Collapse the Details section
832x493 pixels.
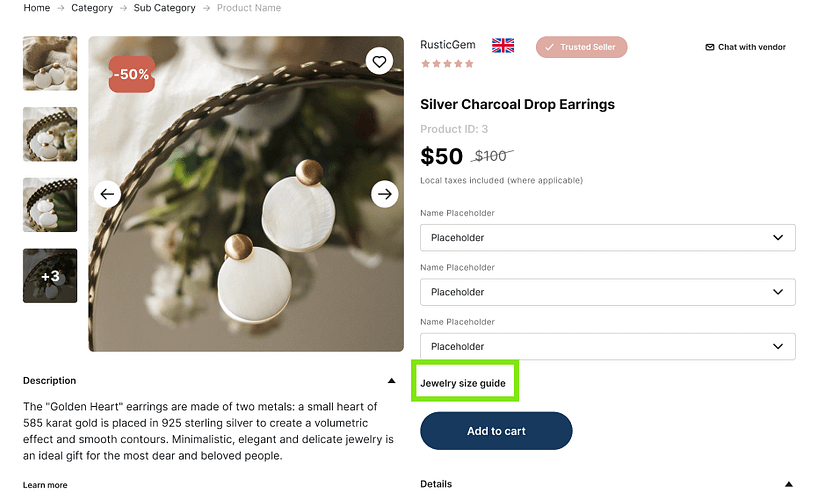[x=789, y=484]
